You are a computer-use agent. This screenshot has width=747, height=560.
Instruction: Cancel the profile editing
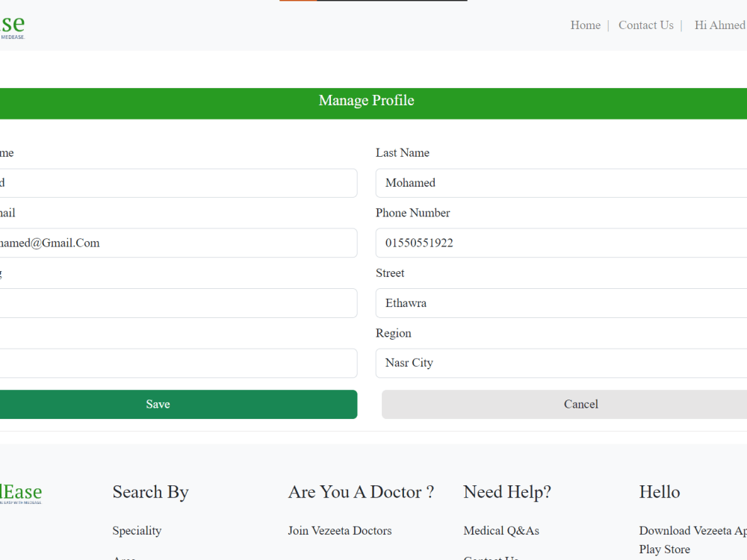click(564, 404)
